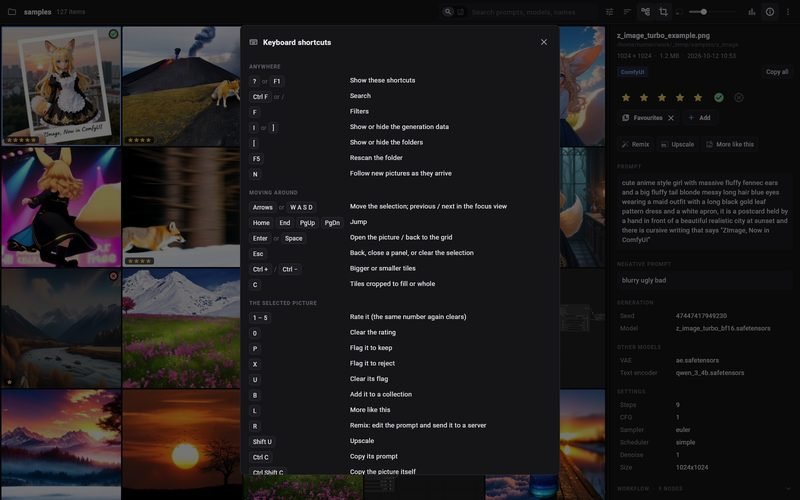This screenshot has height=500, width=800.
Task: Toggle the group-by-tree icon in toolbar
Action: pyautogui.click(x=645, y=12)
